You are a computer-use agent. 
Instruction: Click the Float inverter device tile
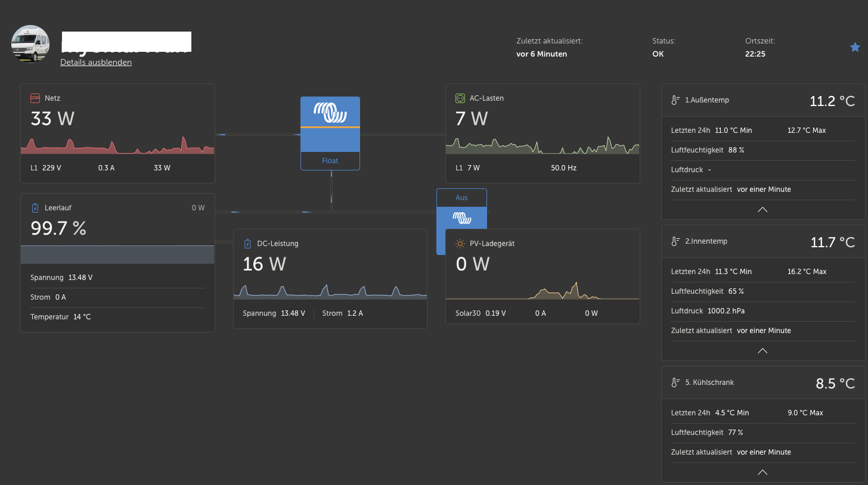point(330,133)
